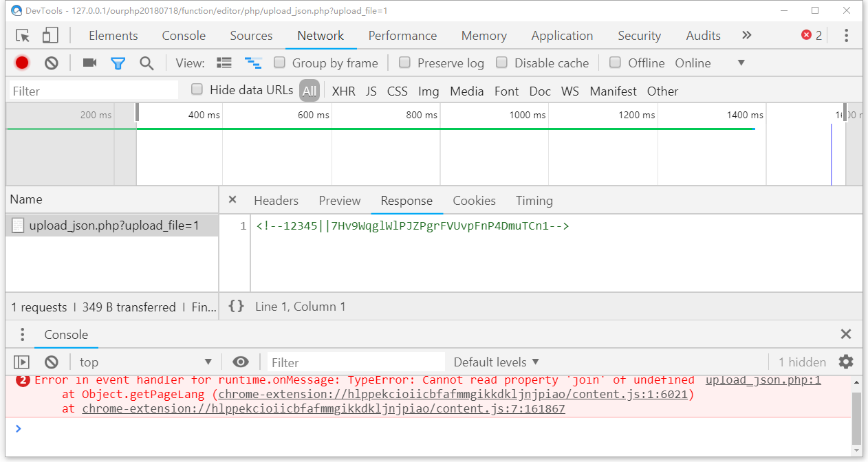Click the red error count badge
868x462 pixels.
coord(812,36)
